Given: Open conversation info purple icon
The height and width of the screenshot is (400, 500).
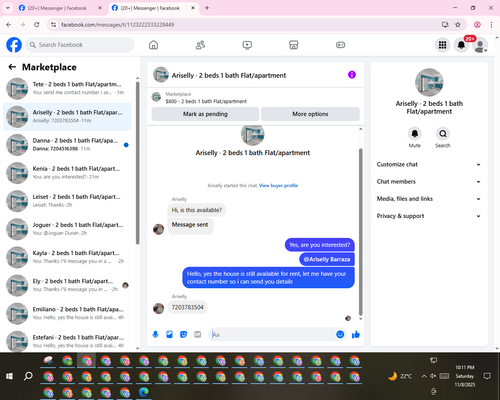Looking at the screenshot, I should pyautogui.click(x=352, y=75).
